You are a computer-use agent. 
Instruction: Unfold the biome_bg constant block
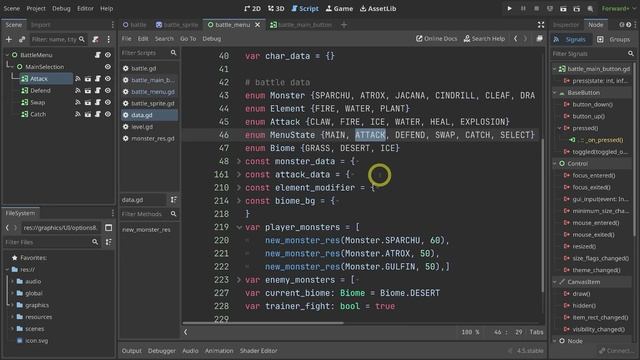point(239,201)
